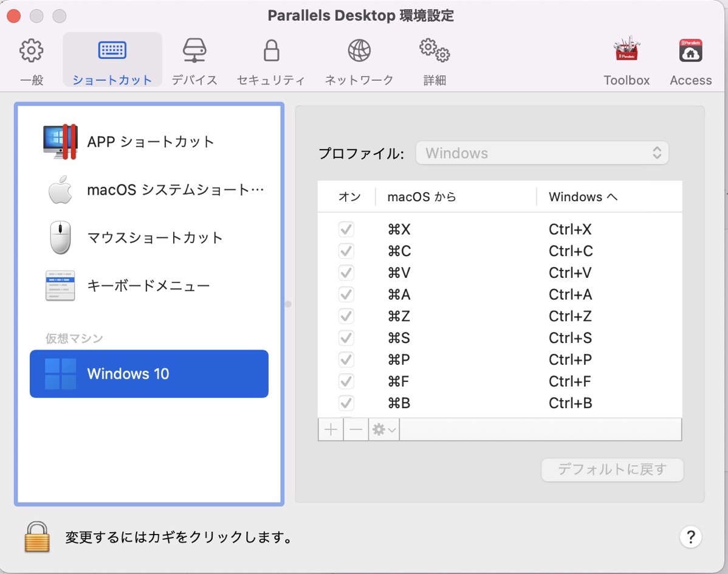Open the プロファイル Windows dropdown

point(542,153)
